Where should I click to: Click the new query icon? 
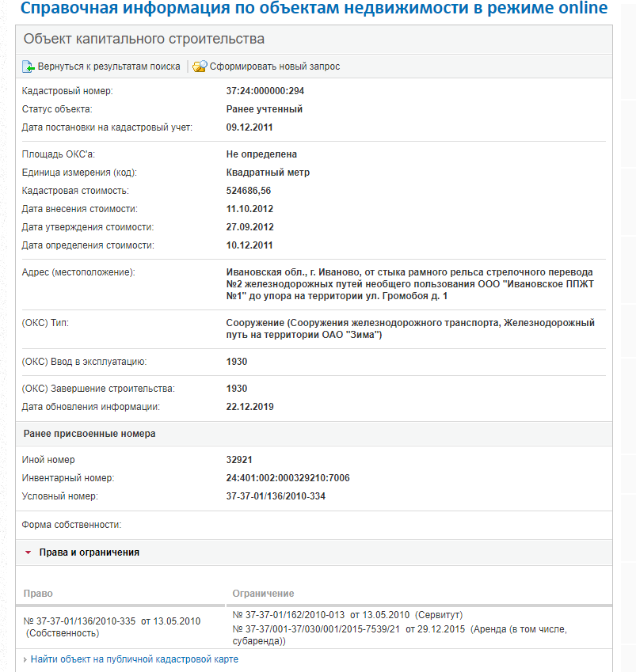(200, 66)
